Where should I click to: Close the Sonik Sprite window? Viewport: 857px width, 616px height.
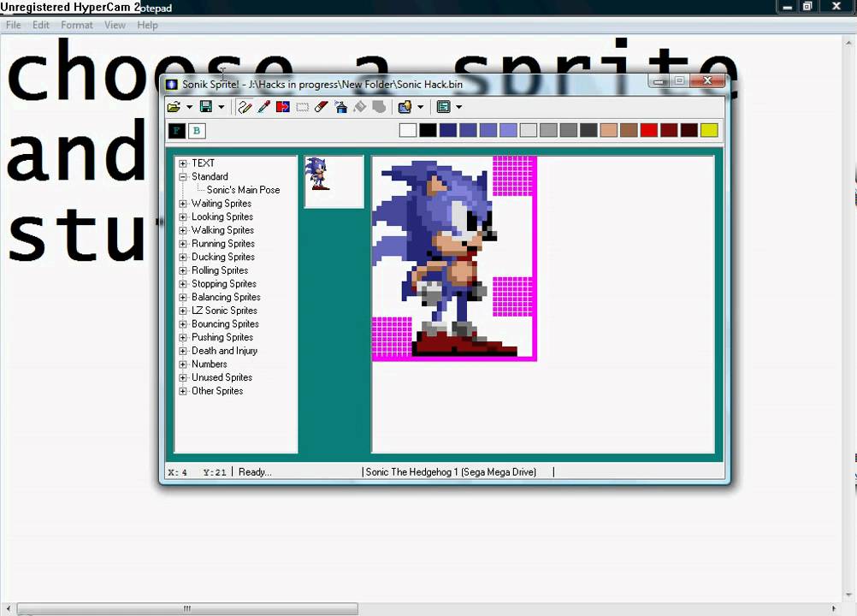(707, 80)
